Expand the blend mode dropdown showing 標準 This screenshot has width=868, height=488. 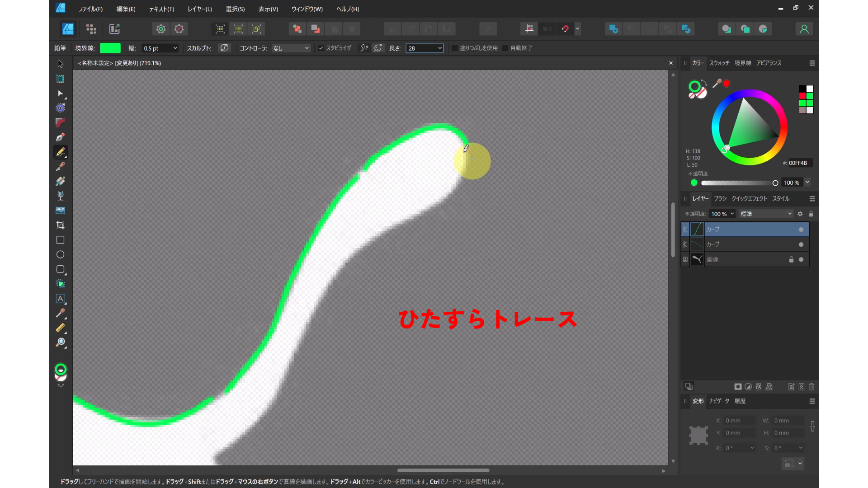pyautogui.click(x=766, y=214)
